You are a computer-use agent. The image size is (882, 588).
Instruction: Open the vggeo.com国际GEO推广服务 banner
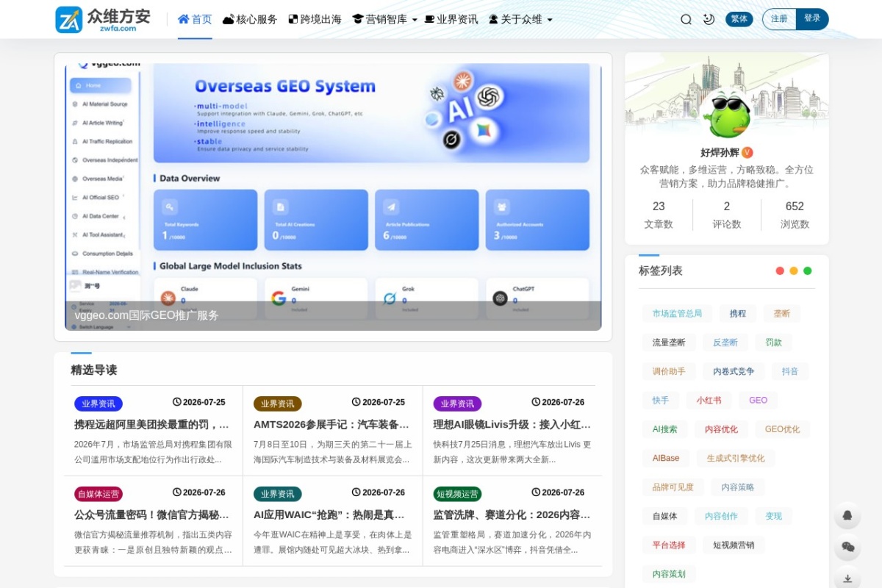coord(333,197)
